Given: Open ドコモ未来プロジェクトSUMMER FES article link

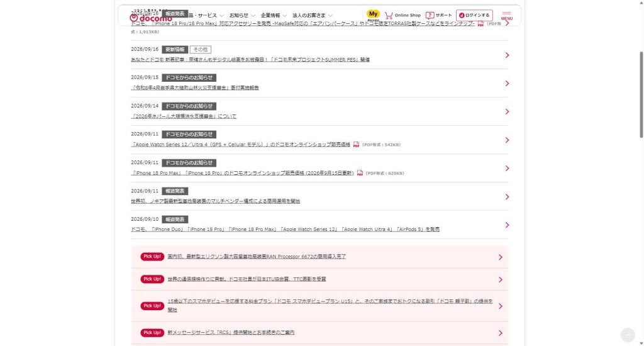Looking at the screenshot, I should point(250,60).
